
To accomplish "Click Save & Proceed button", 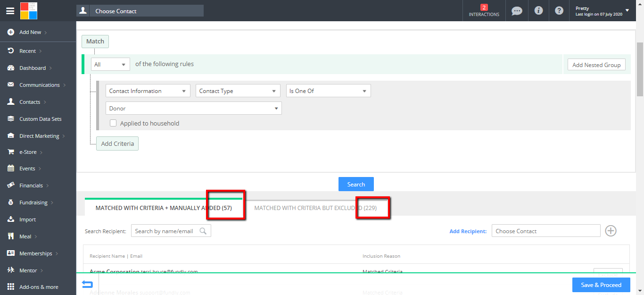I will 601,285.
